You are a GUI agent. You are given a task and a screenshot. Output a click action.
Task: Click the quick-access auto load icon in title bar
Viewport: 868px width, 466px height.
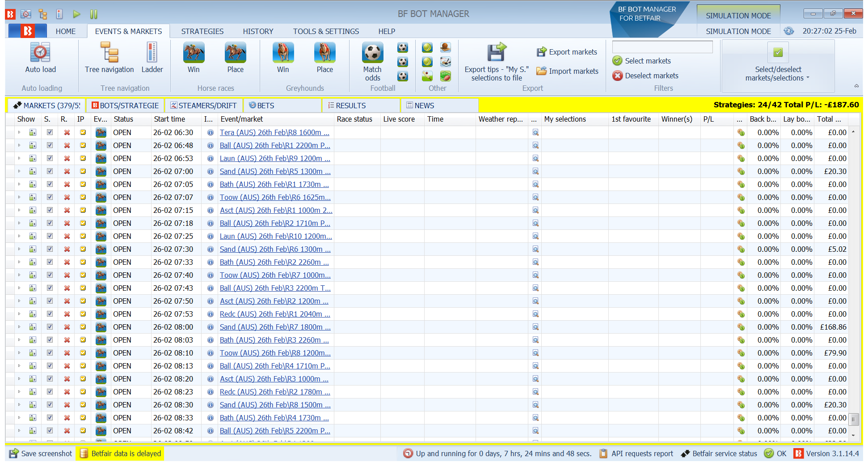[26, 14]
